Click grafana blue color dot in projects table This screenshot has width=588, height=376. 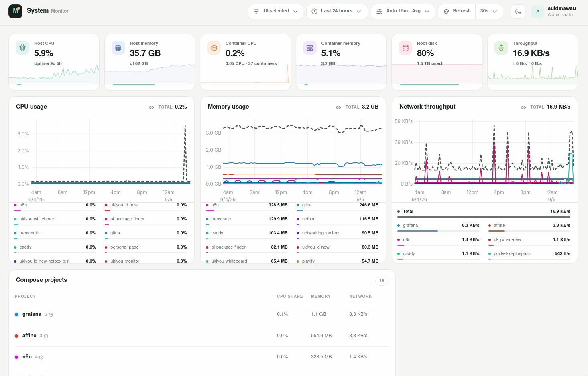click(16, 315)
